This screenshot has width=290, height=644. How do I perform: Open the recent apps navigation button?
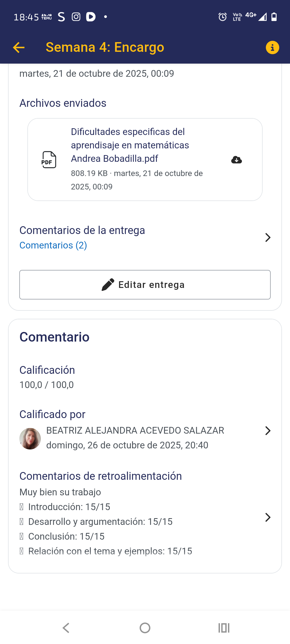[224, 628]
